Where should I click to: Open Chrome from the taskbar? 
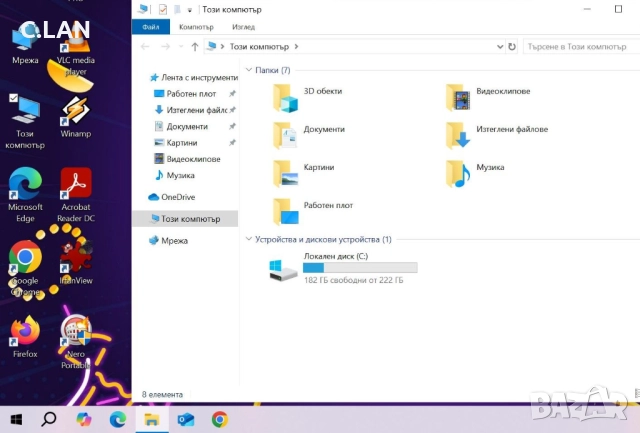coord(220,419)
